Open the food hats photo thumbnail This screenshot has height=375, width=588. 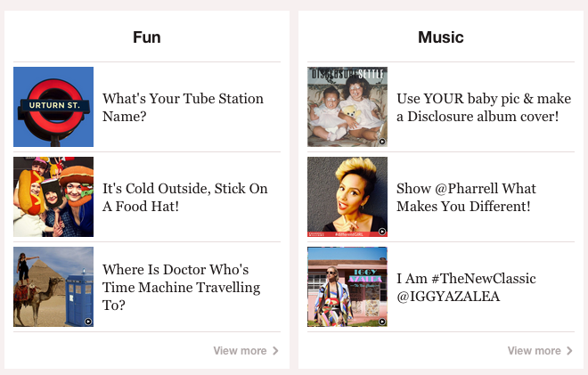coord(53,197)
